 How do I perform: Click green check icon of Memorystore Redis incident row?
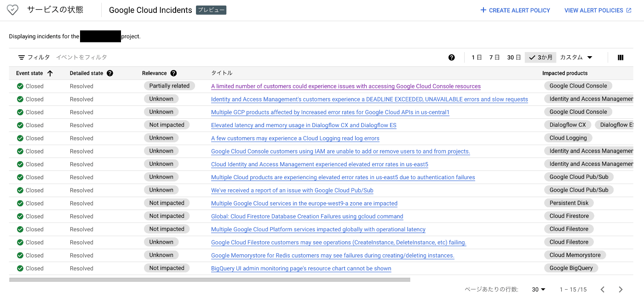click(20, 256)
